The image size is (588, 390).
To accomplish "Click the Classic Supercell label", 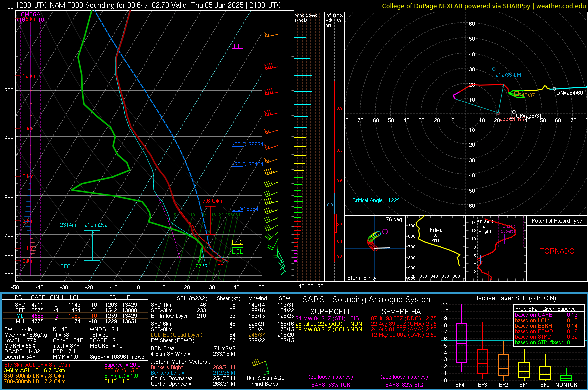I will [509, 229].
